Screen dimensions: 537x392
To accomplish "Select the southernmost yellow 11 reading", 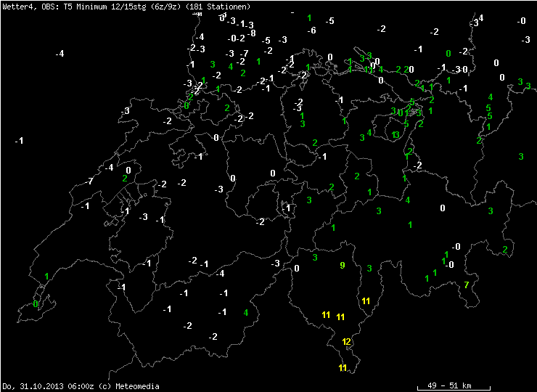I will [342, 369].
